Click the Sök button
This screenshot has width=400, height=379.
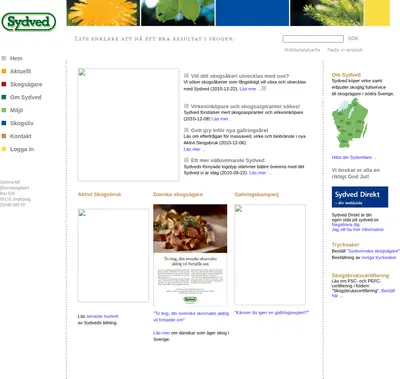coord(353,38)
